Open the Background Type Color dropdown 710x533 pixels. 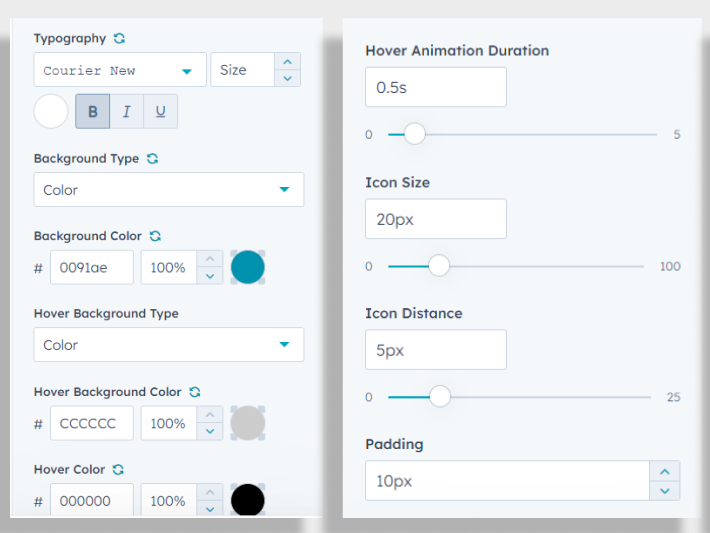point(169,189)
